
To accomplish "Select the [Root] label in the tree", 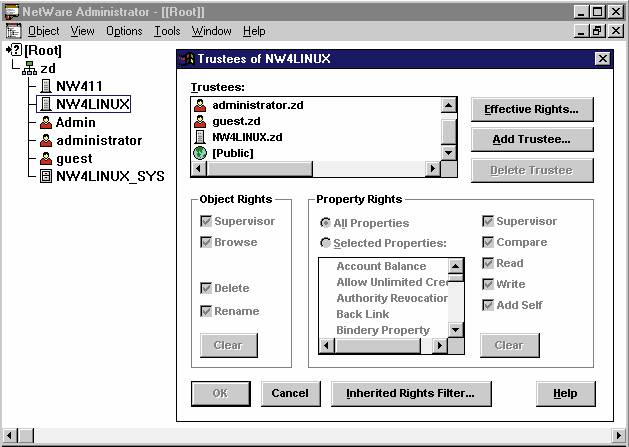I will [x=43, y=51].
